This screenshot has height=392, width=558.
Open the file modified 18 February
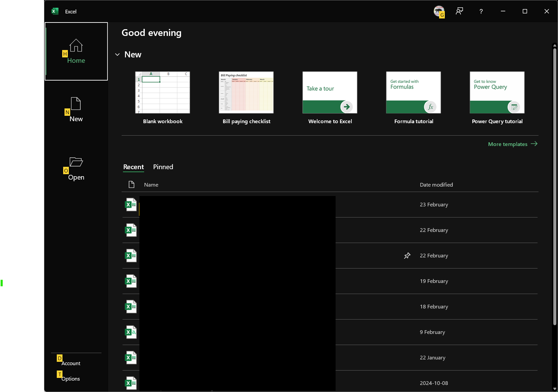[x=330, y=307]
